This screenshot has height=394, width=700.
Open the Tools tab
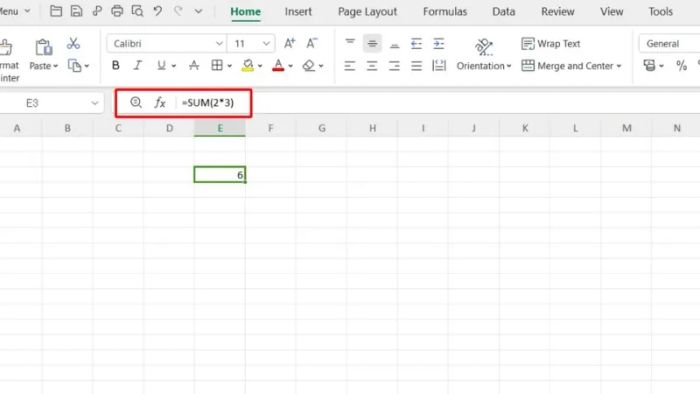(x=661, y=11)
